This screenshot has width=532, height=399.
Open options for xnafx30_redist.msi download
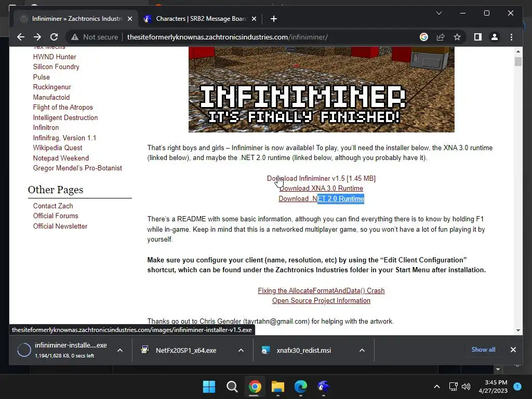click(362, 350)
